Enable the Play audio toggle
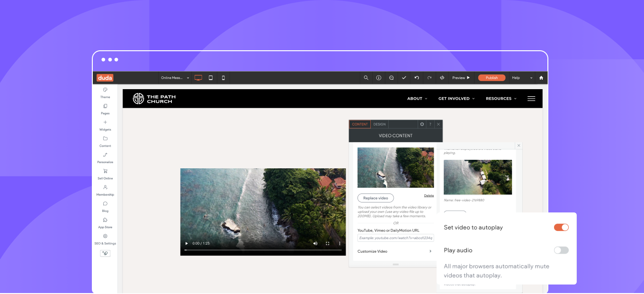Image resolution: width=644 pixels, height=294 pixels. tap(561, 250)
